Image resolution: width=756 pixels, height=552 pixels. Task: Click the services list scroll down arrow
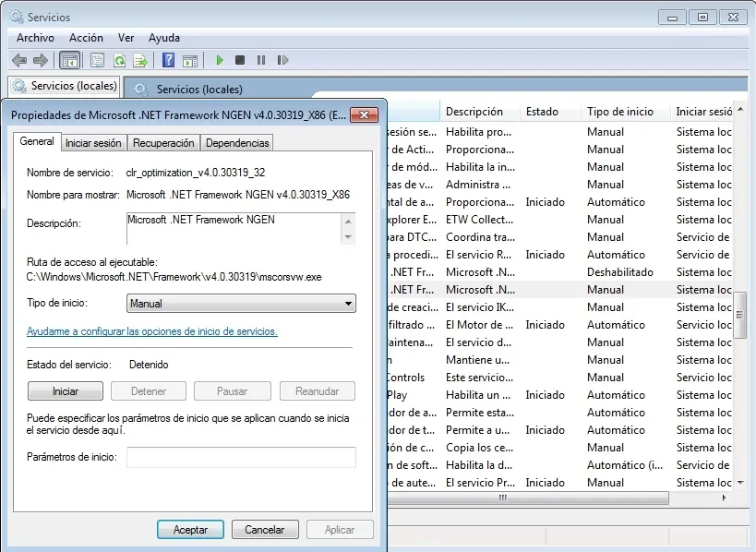(740, 483)
